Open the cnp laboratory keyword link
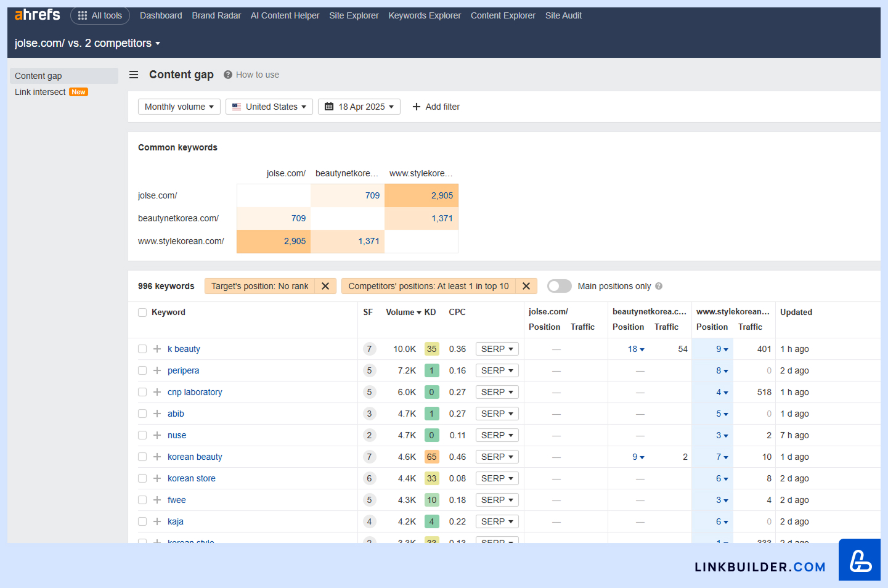The height and width of the screenshot is (588, 888). 195,392
